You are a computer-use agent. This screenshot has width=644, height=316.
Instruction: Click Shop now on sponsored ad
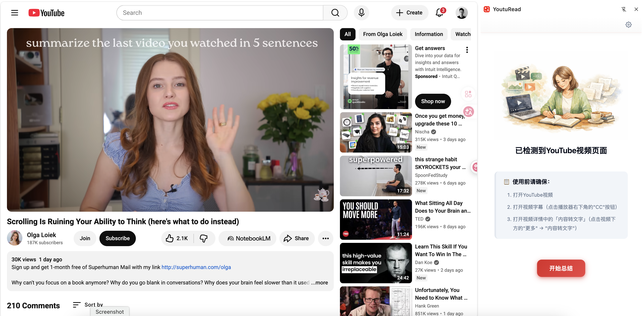[433, 101]
